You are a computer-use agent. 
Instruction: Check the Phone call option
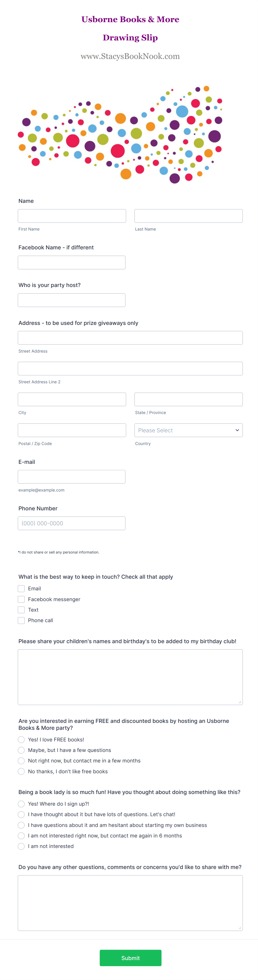pos(21,620)
